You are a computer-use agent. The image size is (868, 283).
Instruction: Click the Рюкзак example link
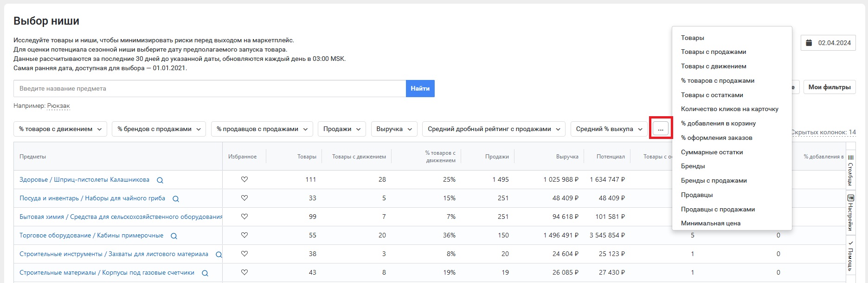58,106
